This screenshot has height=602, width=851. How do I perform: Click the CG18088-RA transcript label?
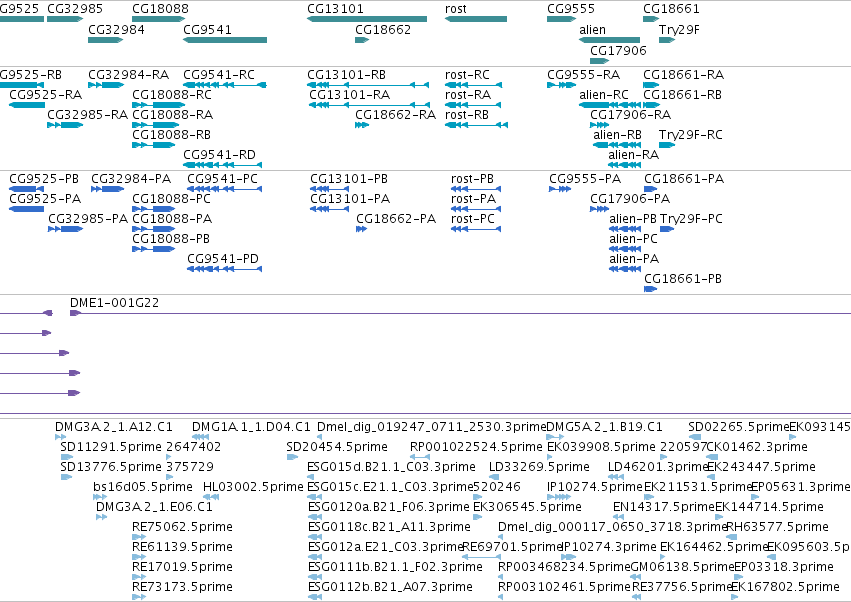point(173,115)
